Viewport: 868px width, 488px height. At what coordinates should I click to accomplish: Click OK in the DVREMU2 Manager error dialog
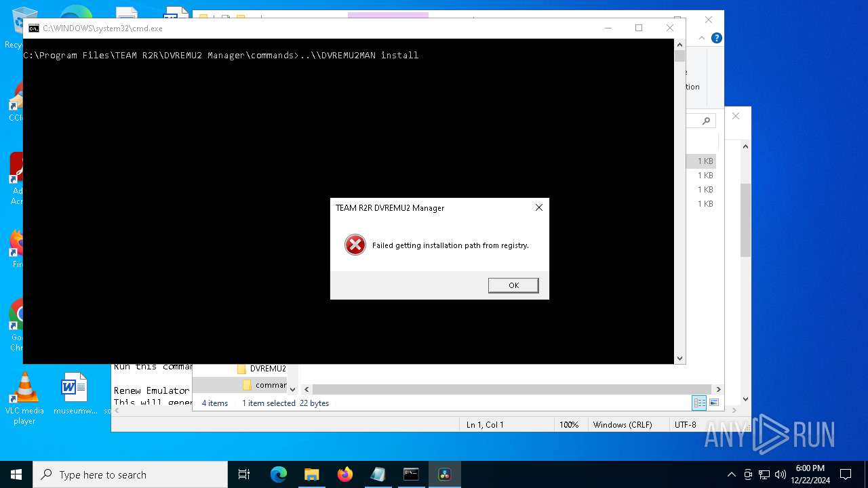[x=513, y=285]
